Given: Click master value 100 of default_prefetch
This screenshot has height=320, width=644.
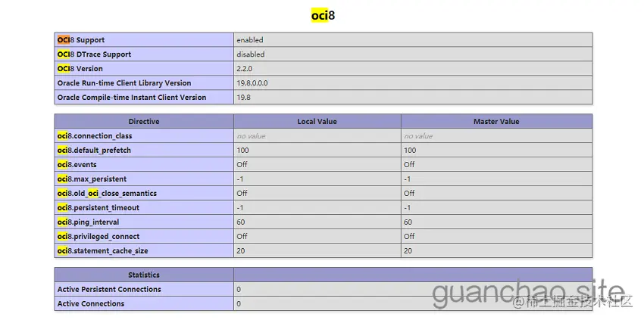Looking at the screenshot, I should point(410,150).
